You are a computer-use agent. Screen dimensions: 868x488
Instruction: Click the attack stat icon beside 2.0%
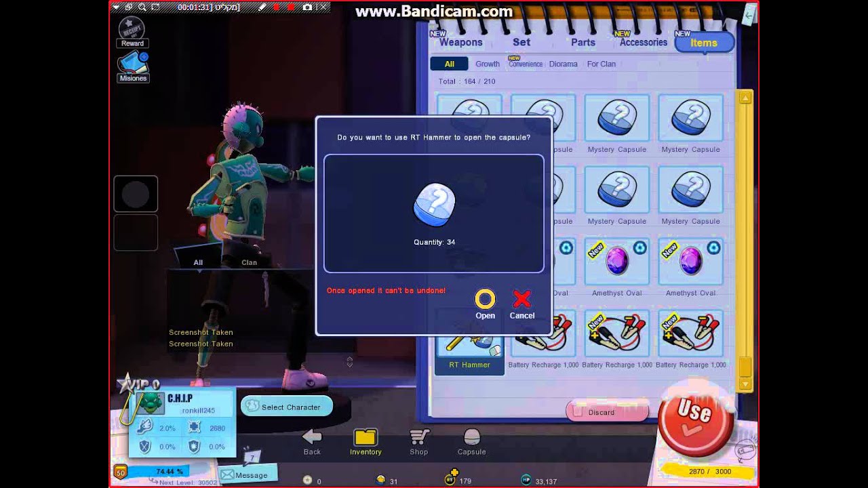click(144, 427)
